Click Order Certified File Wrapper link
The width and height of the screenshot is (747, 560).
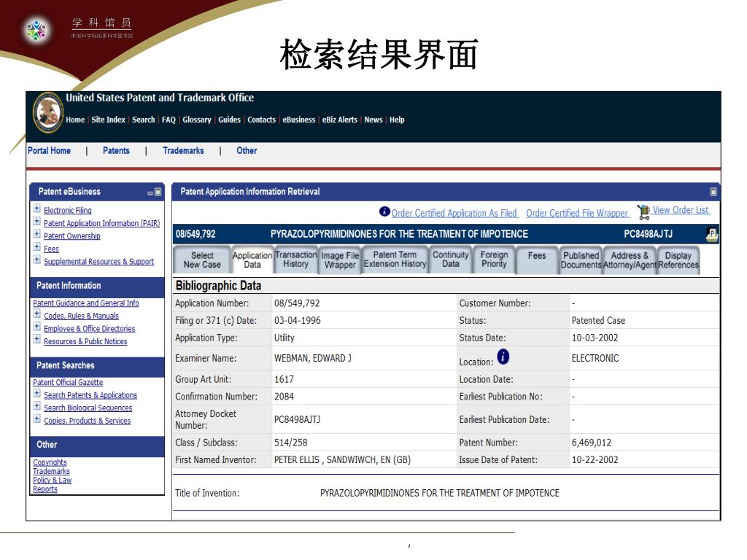(578, 214)
